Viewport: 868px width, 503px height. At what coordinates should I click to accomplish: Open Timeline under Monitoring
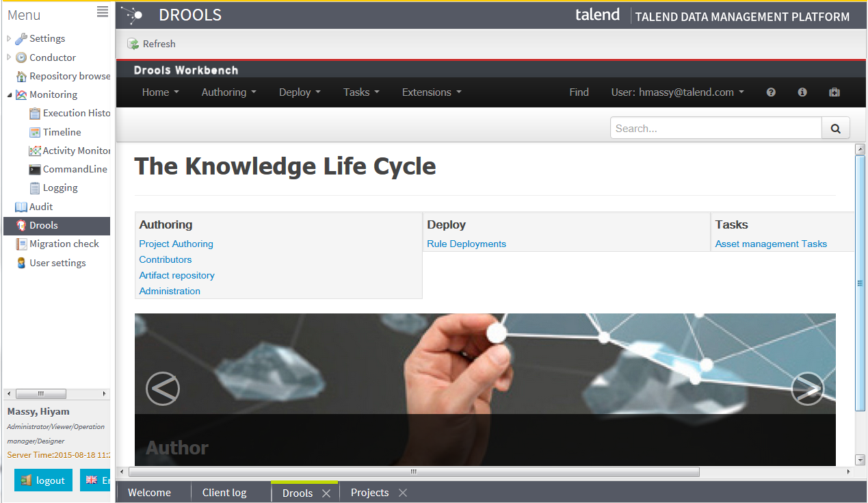(62, 132)
